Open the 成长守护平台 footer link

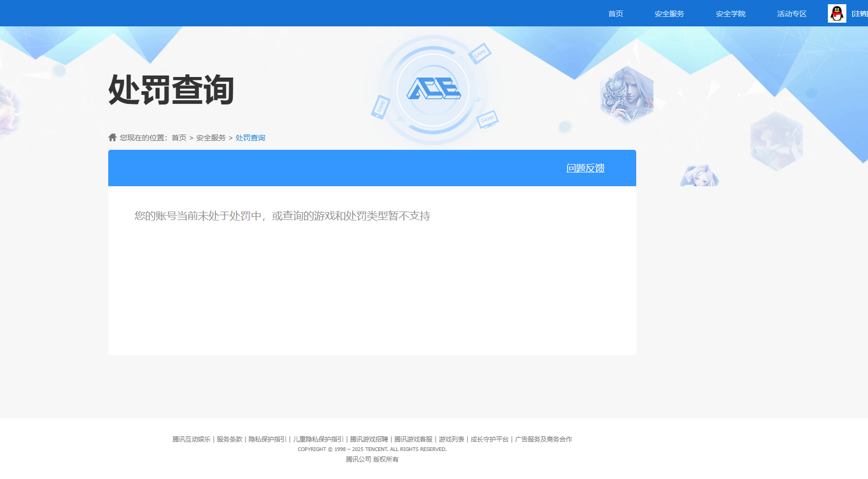[488, 439]
